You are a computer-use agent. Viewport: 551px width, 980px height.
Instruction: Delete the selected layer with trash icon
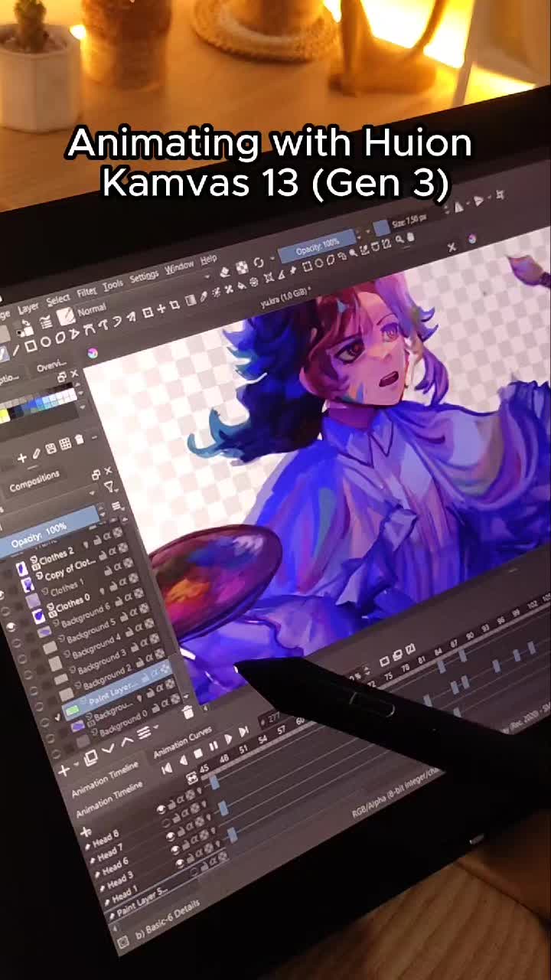(x=187, y=712)
